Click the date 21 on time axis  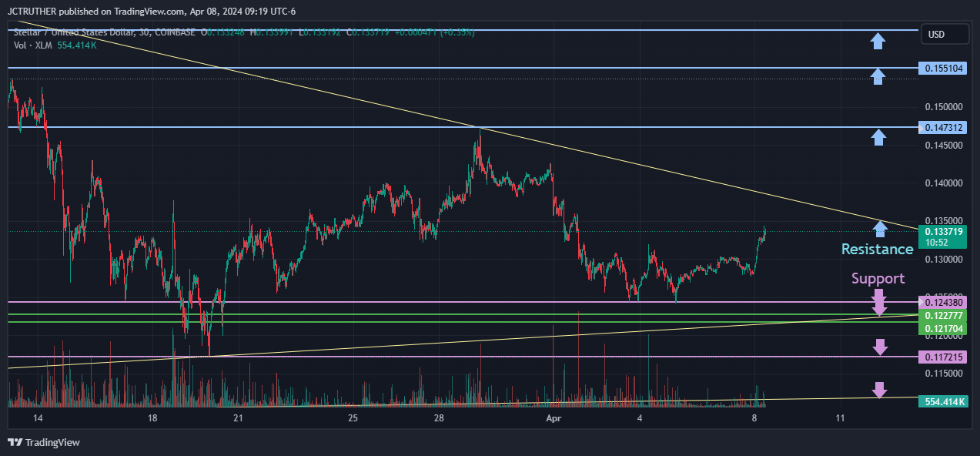(x=238, y=418)
